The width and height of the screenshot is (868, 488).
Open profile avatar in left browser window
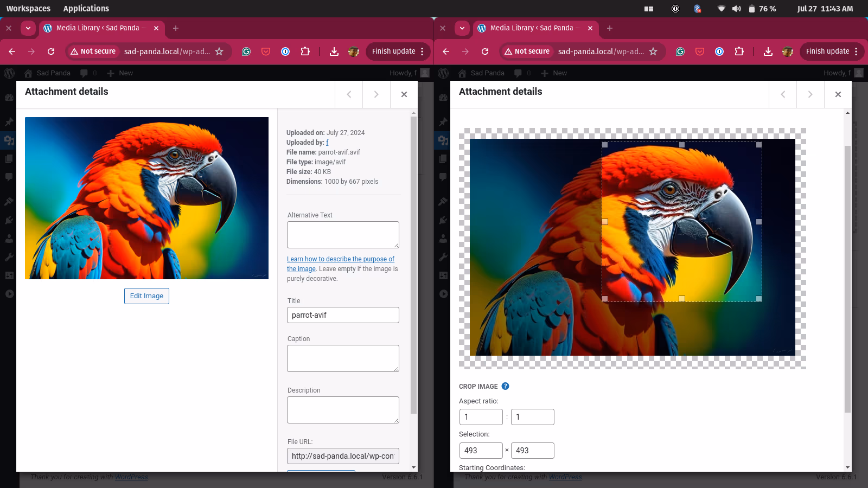[354, 52]
